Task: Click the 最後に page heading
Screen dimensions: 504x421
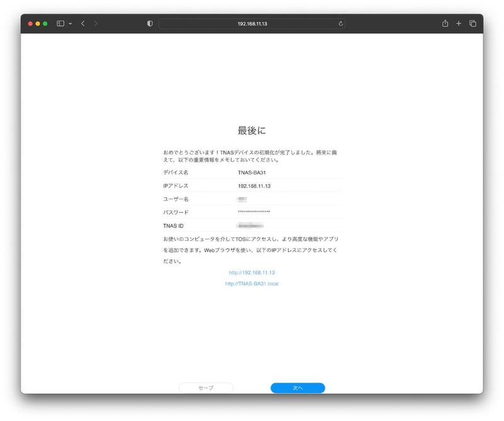Action: [251, 130]
